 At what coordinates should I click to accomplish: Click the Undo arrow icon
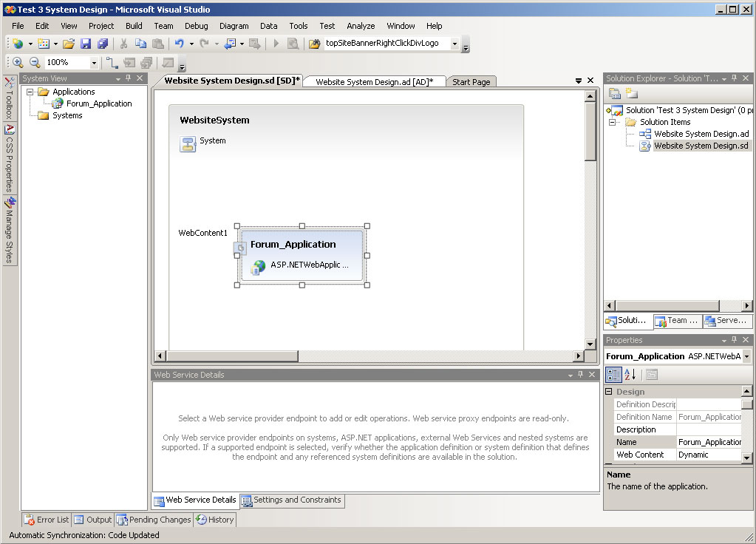(180, 44)
